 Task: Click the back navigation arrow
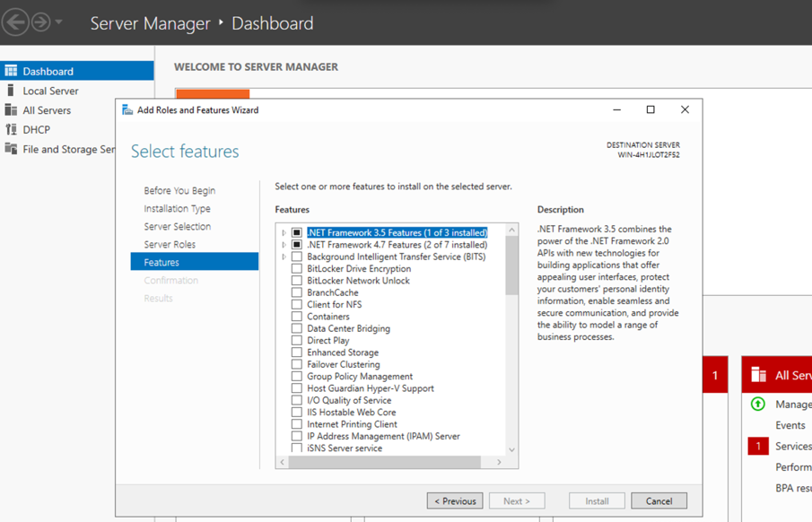(x=14, y=22)
